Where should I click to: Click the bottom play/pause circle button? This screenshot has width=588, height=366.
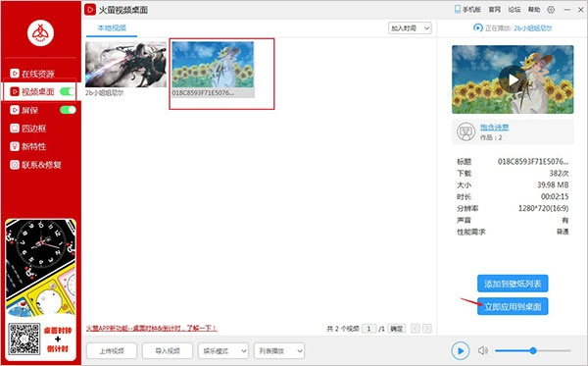tap(461, 350)
